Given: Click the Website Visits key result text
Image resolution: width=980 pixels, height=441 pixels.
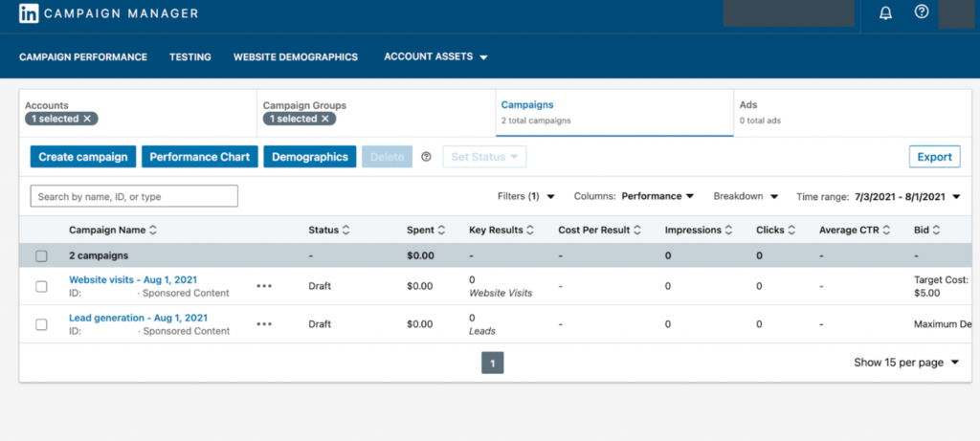Looking at the screenshot, I should coord(501,293).
